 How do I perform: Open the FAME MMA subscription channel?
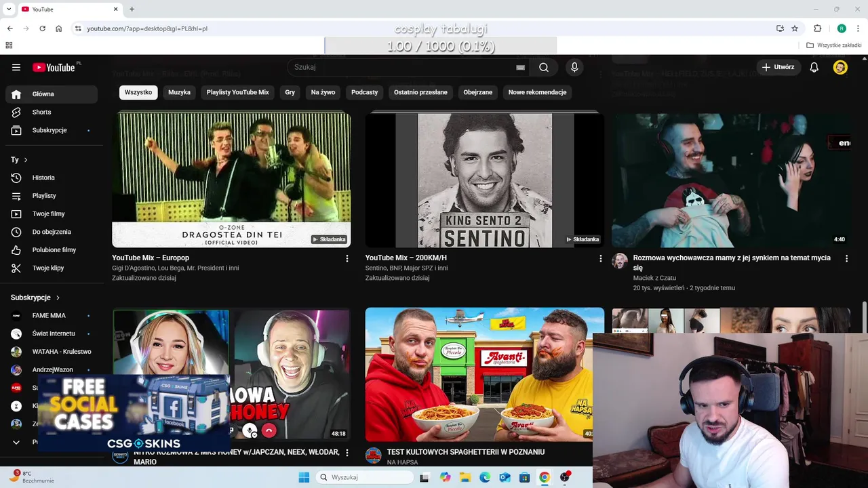[52, 315]
